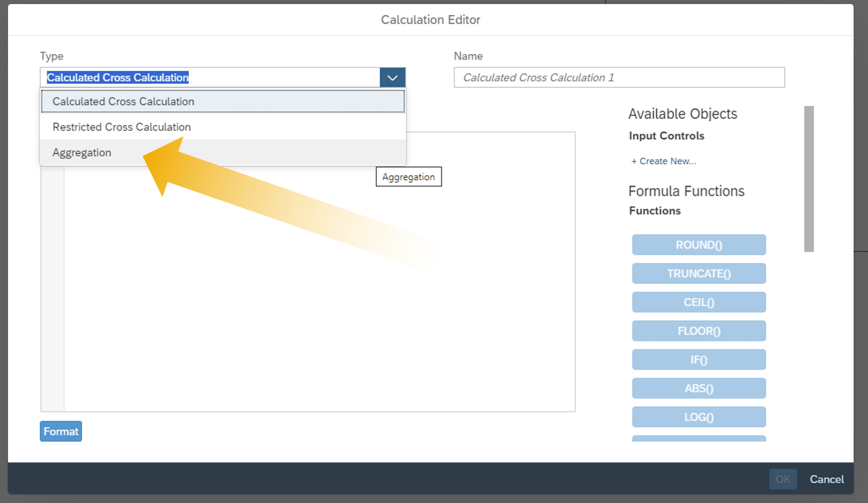Open Create New under Input Controls
868x503 pixels.
[x=663, y=161]
